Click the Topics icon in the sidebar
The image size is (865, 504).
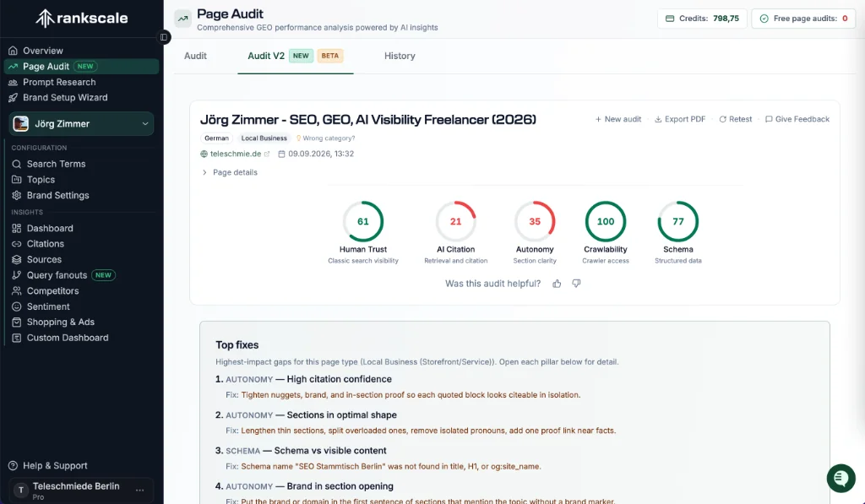17,180
